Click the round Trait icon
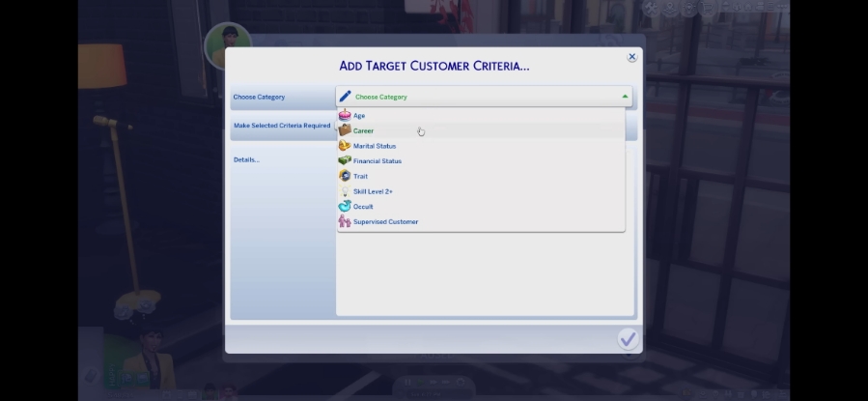The height and width of the screenshot is (401, 868). click(x=345, y=176)
